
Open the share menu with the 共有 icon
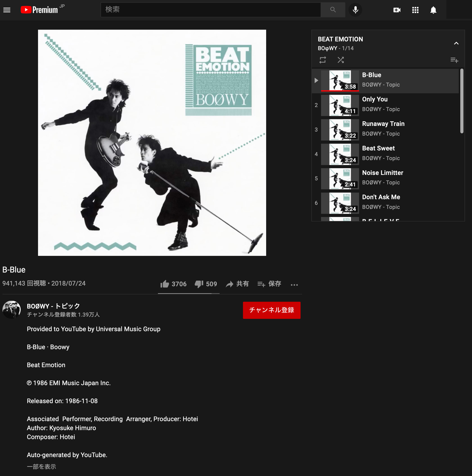(x=237, y=284)
